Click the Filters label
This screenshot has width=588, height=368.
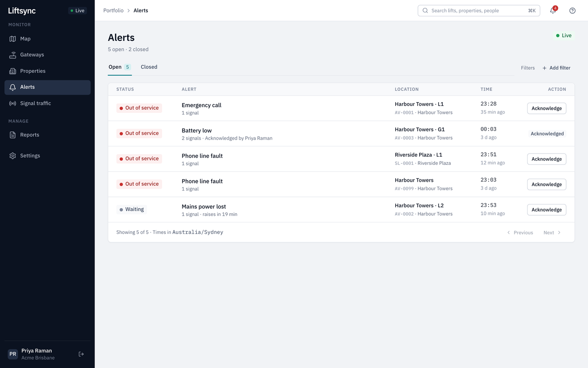click(x=528, y=68)
